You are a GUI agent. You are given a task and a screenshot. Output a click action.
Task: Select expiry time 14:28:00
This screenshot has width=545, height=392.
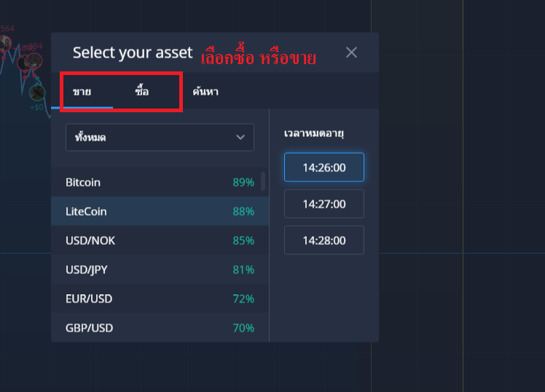point(324,240)
